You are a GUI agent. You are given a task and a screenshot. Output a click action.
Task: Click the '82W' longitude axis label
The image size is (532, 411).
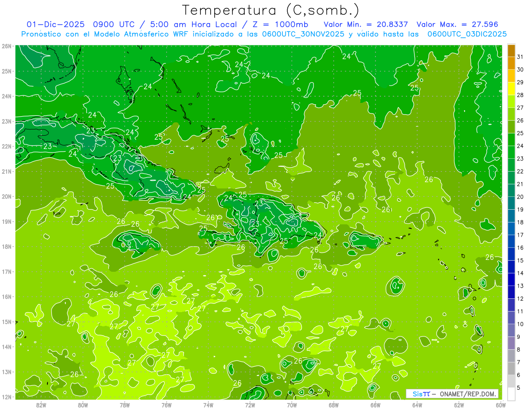(x=41, y=405)
